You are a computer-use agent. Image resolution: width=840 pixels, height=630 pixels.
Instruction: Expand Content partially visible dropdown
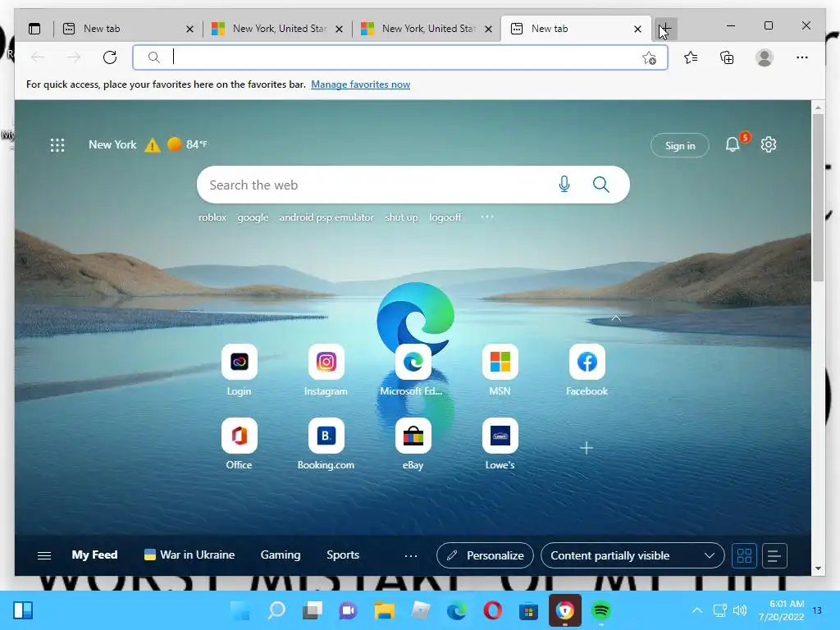tap(632, 555)
